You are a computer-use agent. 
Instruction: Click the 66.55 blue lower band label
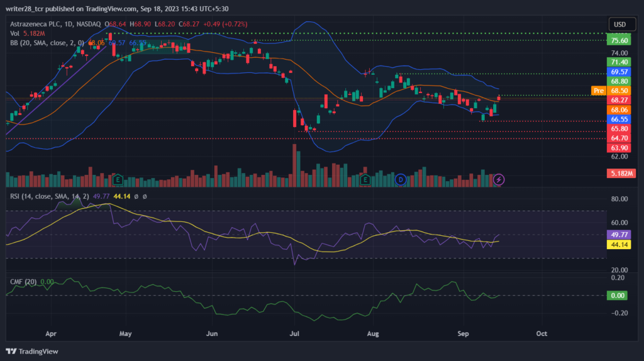pos(619,119)
